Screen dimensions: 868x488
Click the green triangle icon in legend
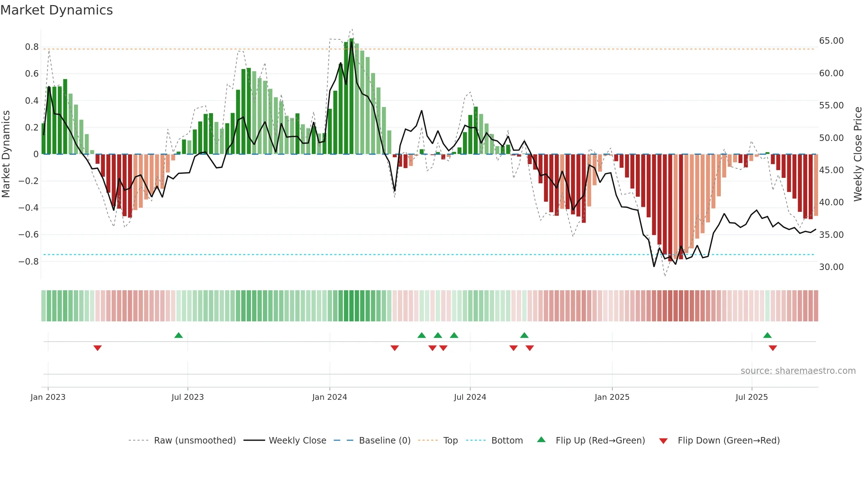click(541, 440)
